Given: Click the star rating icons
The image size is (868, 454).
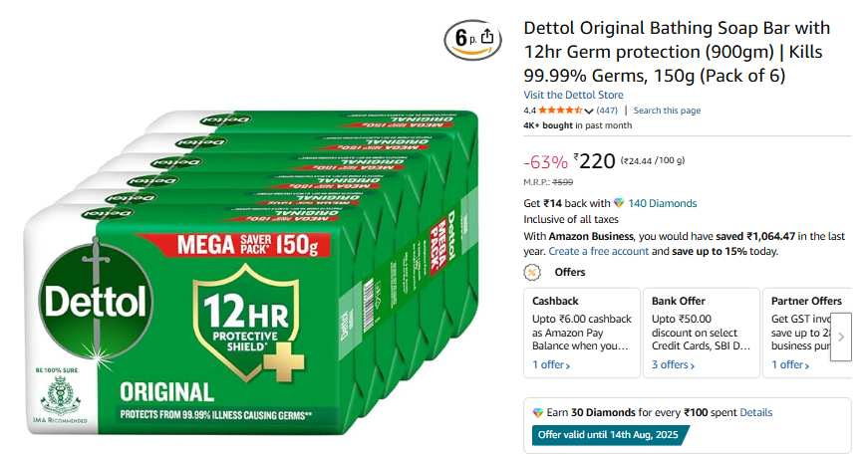Looking at the screenshot, I should pos(560,111).
